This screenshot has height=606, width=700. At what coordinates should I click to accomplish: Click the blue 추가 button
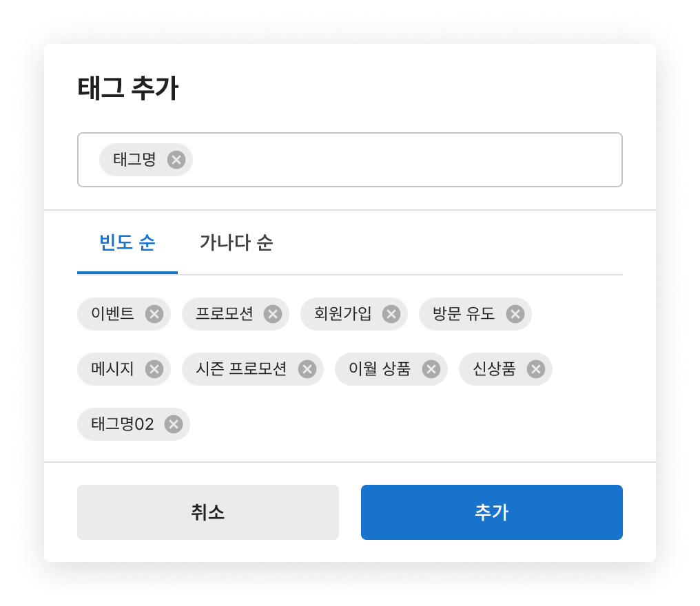click(x=491, y=512)
